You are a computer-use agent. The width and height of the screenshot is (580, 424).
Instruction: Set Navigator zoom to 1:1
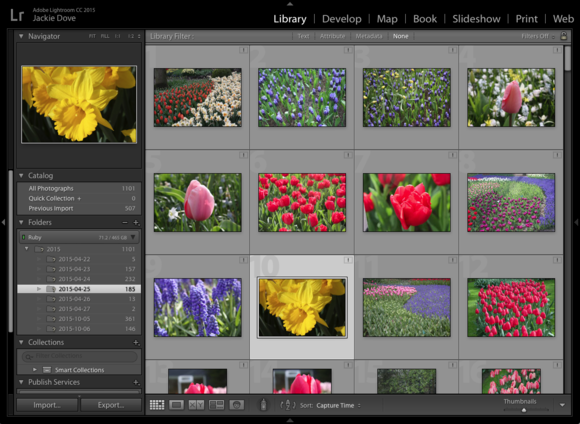pos(117,36)
